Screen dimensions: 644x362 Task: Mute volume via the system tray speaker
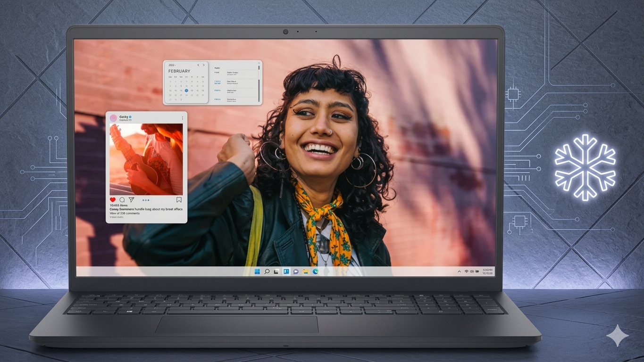click(x=471, y=271)
